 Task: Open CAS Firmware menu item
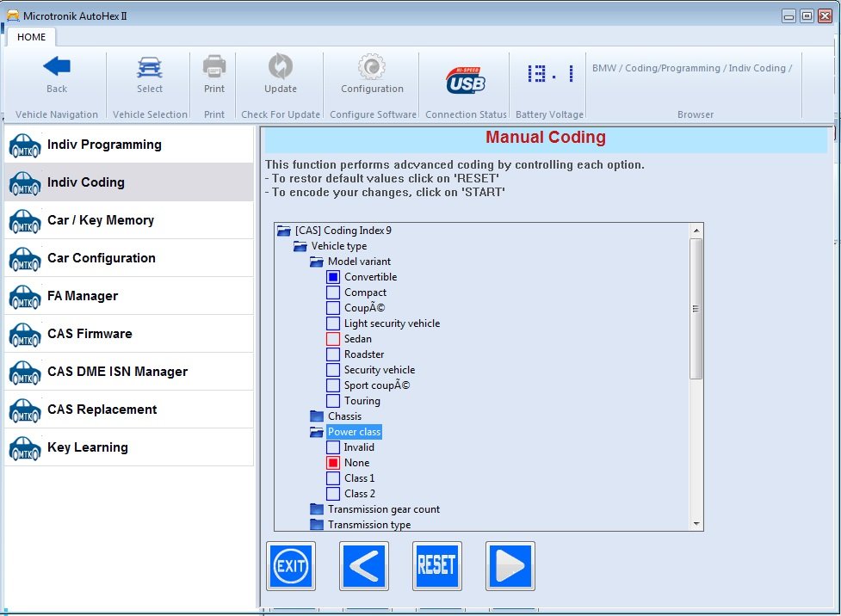point(129,334)
